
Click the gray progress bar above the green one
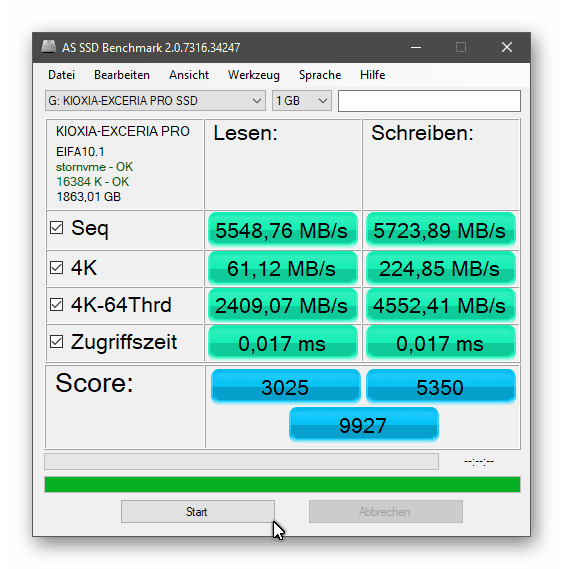click(241, 461)
